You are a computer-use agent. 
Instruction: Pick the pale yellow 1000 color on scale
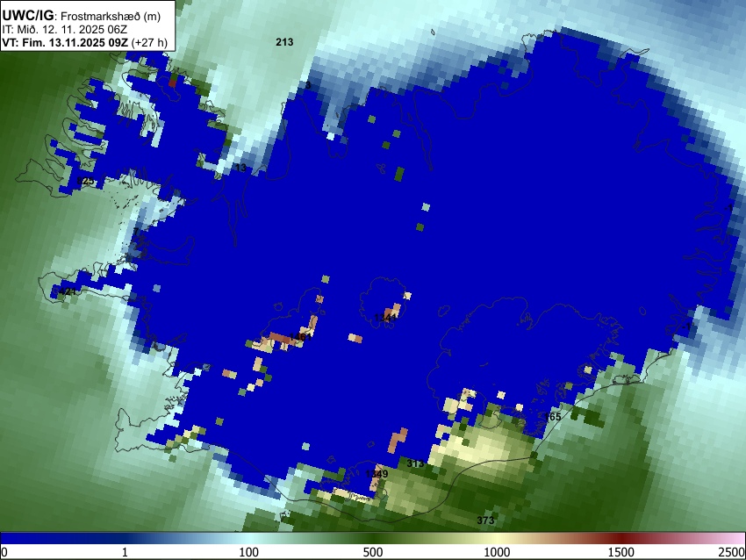(x=497, y=538)
